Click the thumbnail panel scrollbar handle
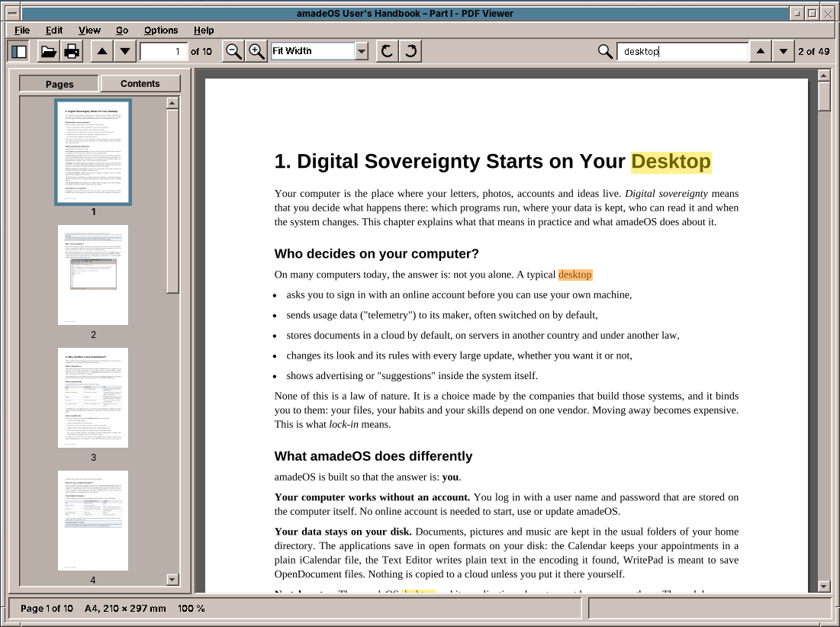 (172, 201)
